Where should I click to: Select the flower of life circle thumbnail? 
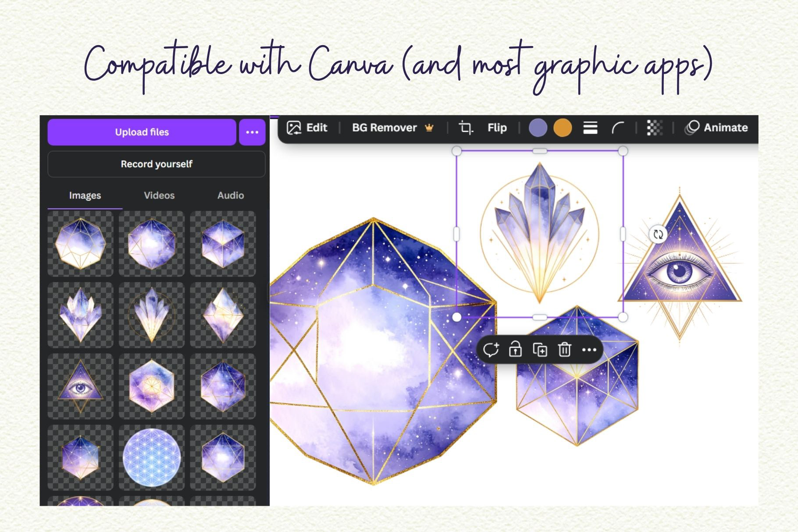(152, 458)
